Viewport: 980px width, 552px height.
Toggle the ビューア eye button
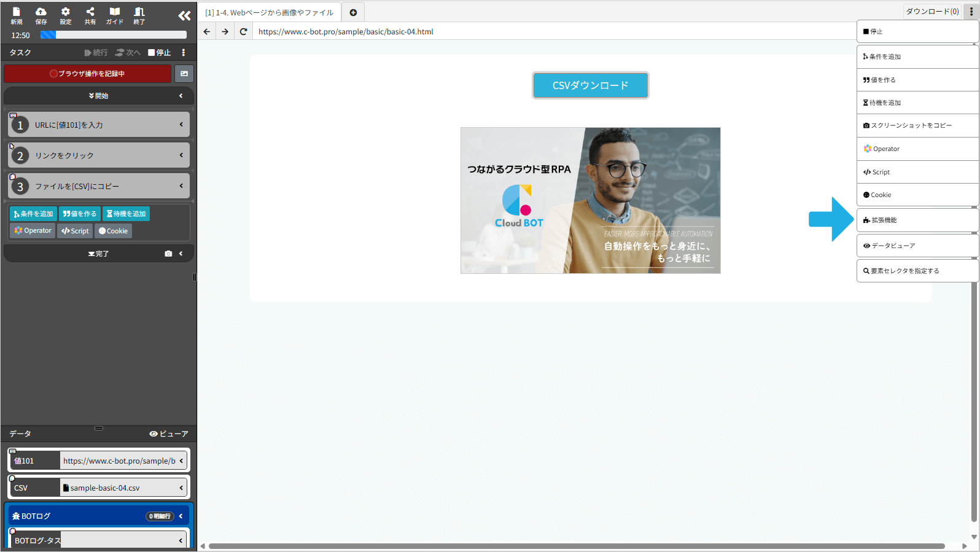(x=169, y=434)
